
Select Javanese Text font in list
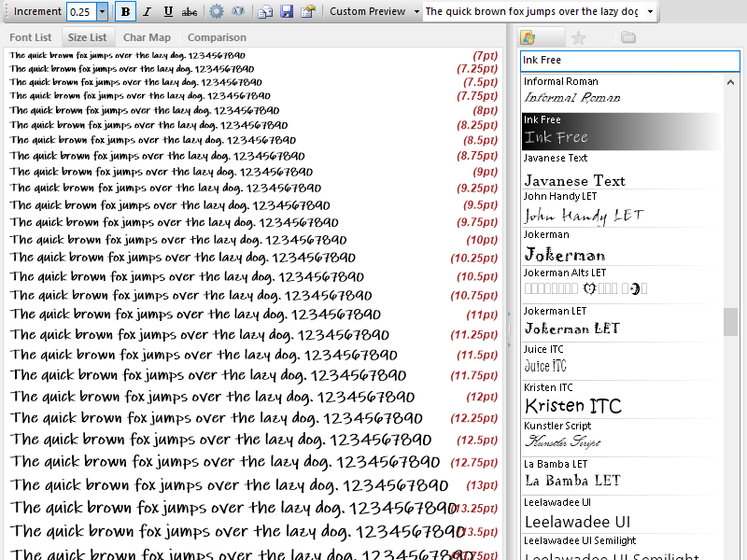[x=622, y=170]
